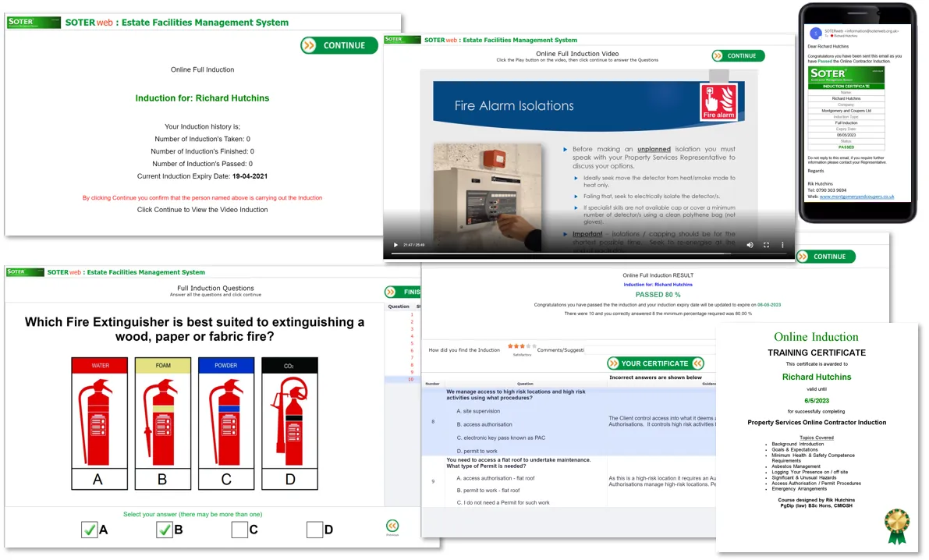
Task: Click Continue above the induction video
Action: coord(738,55)
